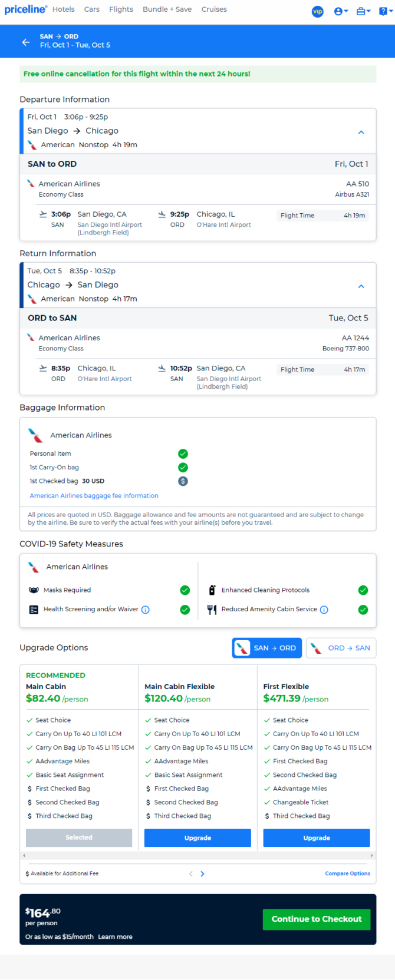
Task: Select the SAN → ORD upgrade toggle
Action: (x=267, y=648)
